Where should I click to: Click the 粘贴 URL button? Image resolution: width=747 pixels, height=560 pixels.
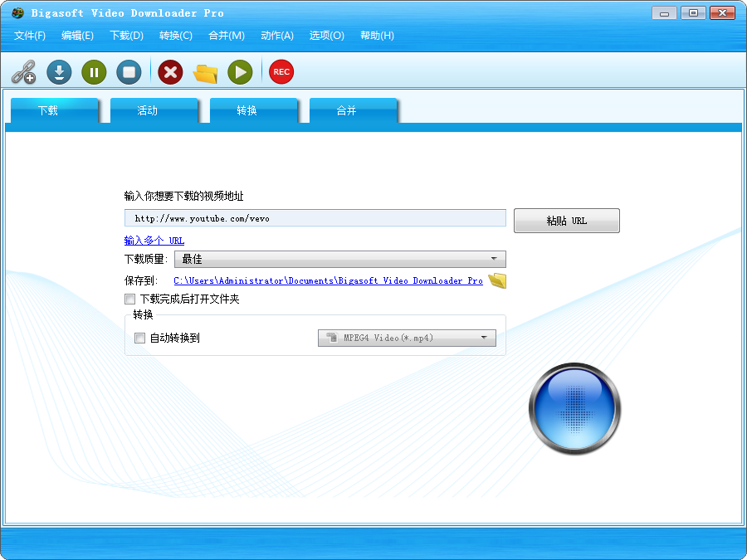[x=567, y=221]
